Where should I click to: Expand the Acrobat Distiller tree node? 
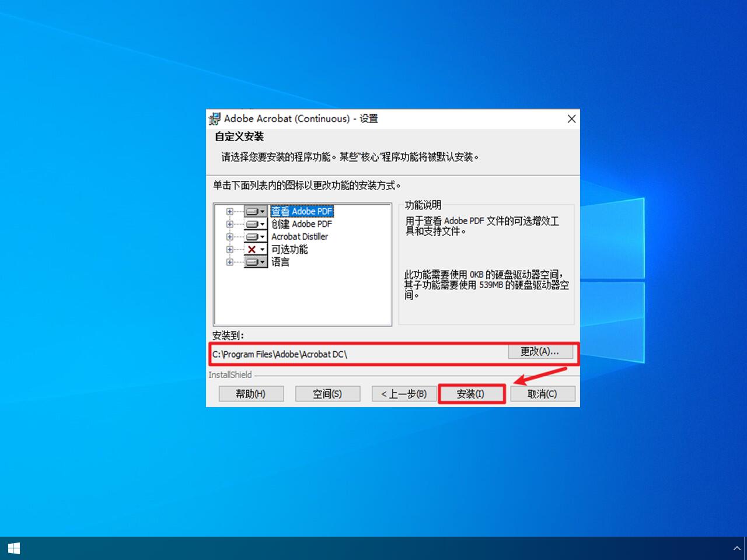click(229, 237)
